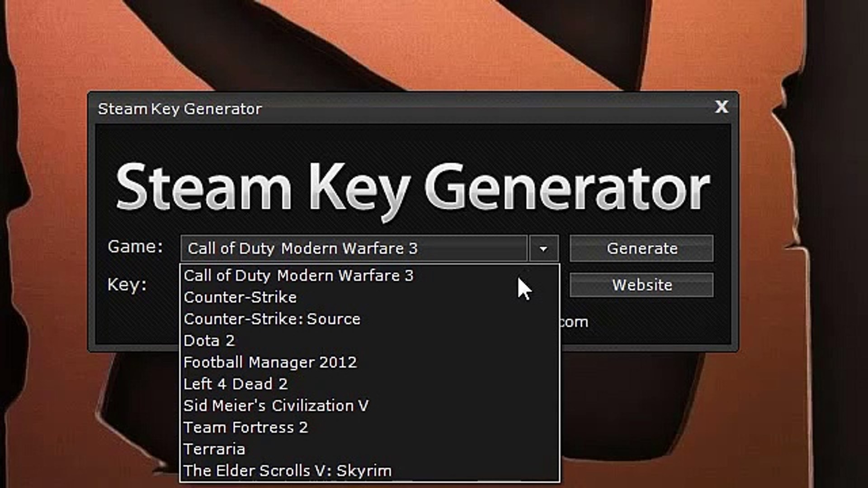The image size is (868, 488).
Task: Open the Website button
Action: click(x=641, y=285)
